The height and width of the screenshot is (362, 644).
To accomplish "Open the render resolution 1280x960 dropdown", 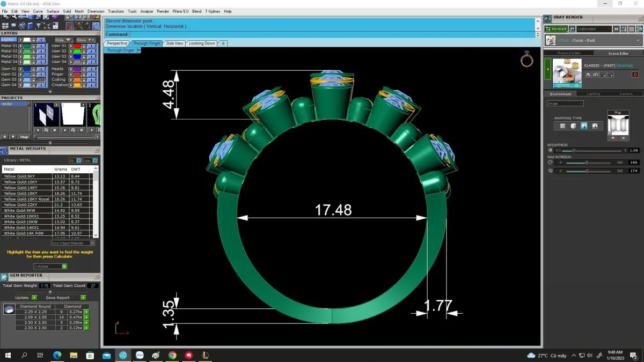I will [594, 29].
